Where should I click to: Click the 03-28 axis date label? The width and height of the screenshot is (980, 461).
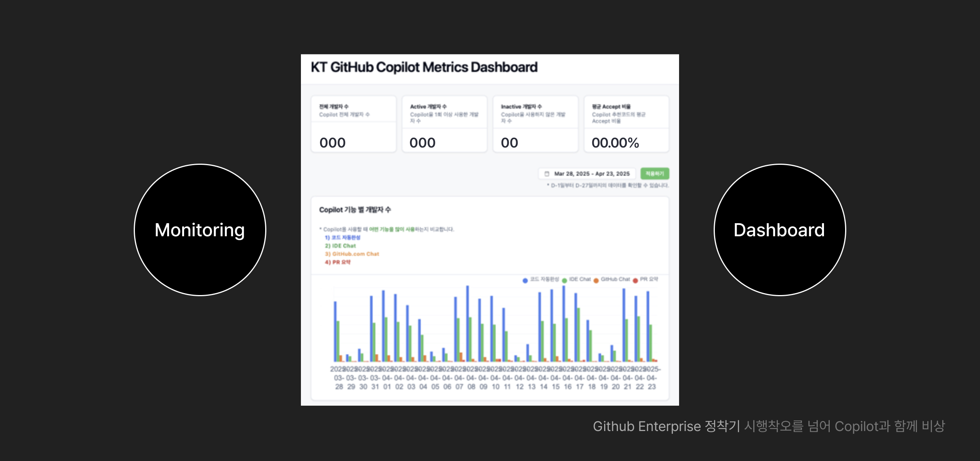tap(339, 378)
